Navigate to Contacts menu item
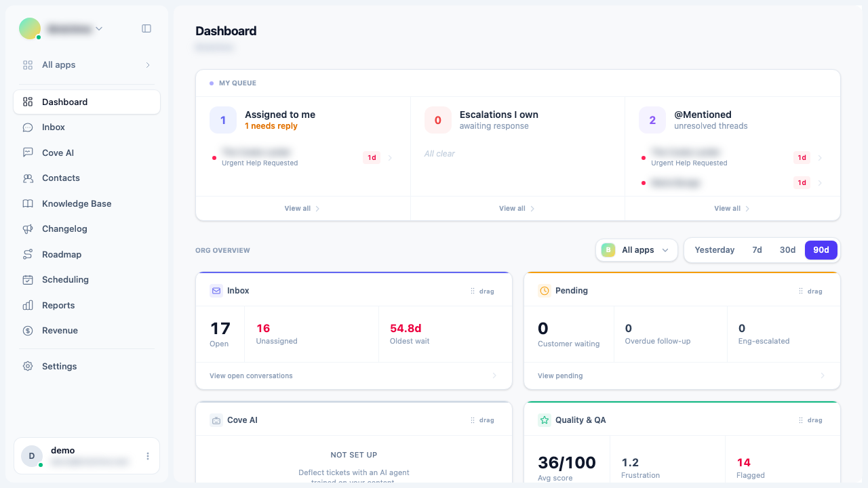868x488 pixels. point(87,178)
